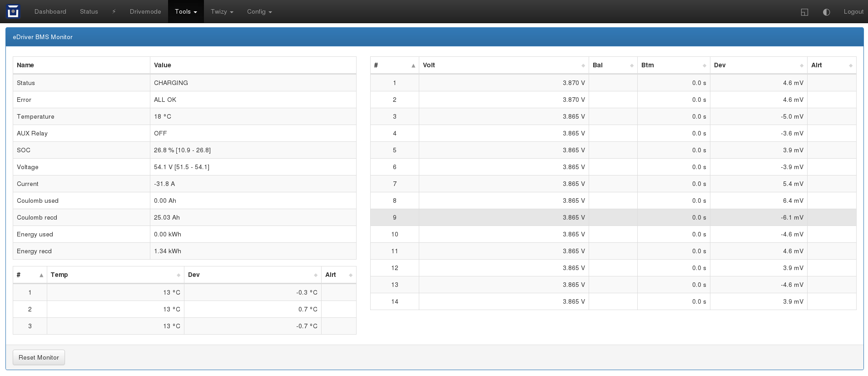Image resolution: width=868 pixels, height=376 pixels.
Task: Sort temperature table by Temp column
Action: pyautogui.click(x=115, y=275)
